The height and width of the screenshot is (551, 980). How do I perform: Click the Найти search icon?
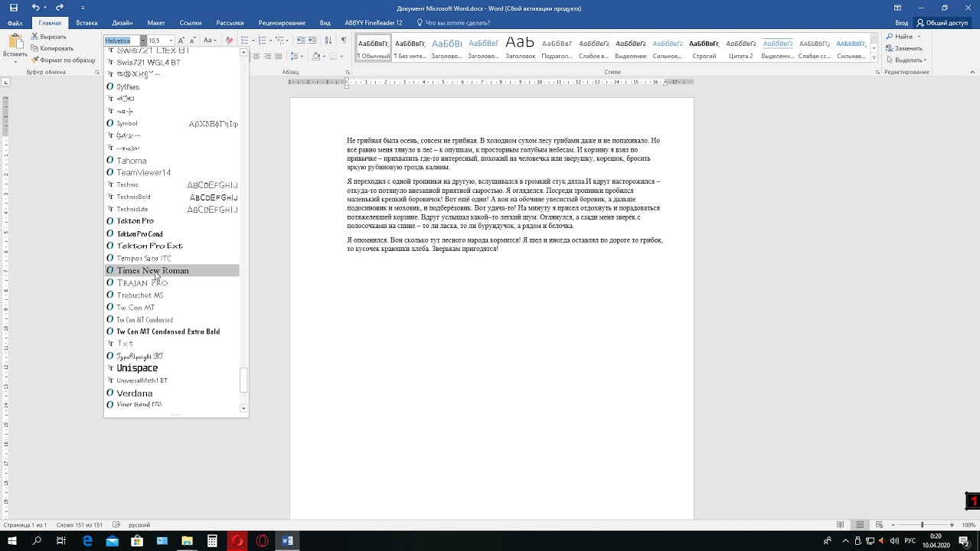[x=890, y=37]
